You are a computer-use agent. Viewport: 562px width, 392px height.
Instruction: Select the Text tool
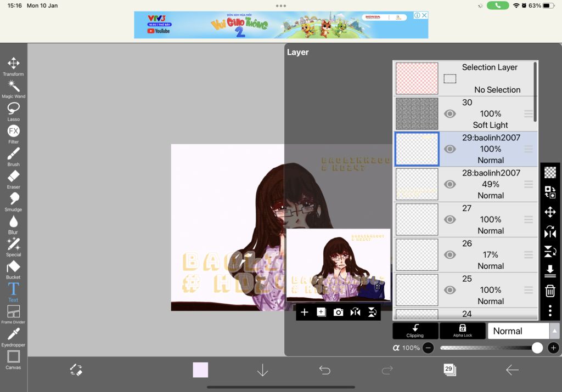coord(13,292)
